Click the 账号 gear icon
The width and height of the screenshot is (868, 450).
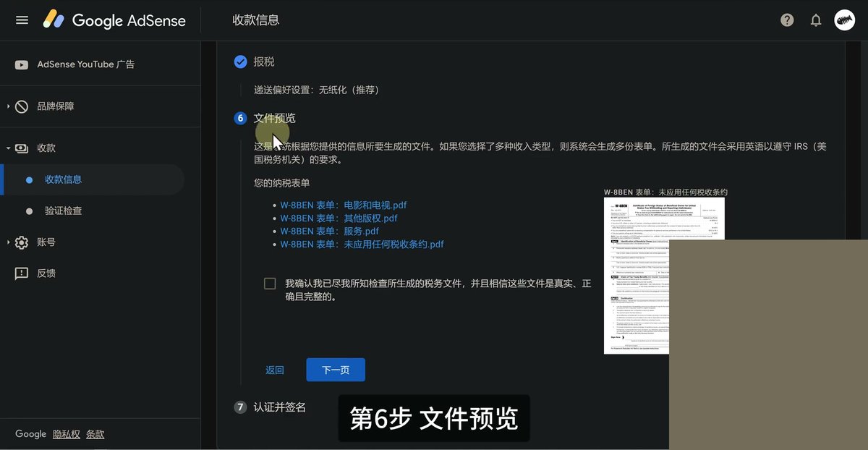tap(22, 242)
